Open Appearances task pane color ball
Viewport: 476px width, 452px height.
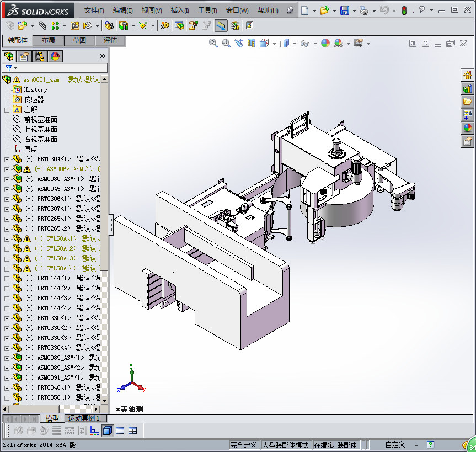pos(468,128)
